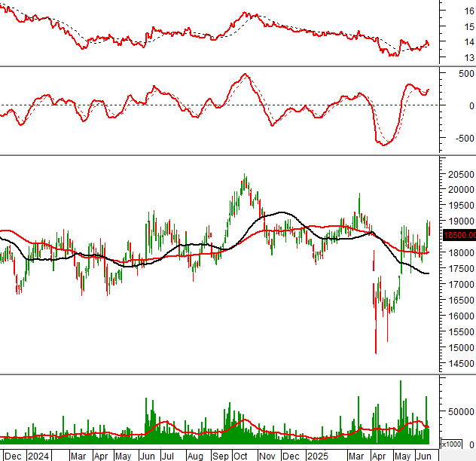476x461 pixels.
Task: Select the Jun label at the chart's end
Action: pos(423,456)
